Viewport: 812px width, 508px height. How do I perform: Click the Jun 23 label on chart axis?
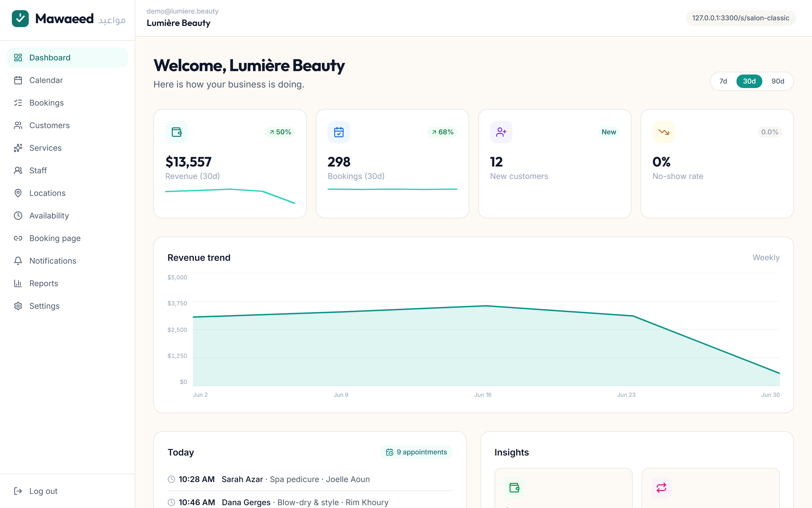(626, 395)
